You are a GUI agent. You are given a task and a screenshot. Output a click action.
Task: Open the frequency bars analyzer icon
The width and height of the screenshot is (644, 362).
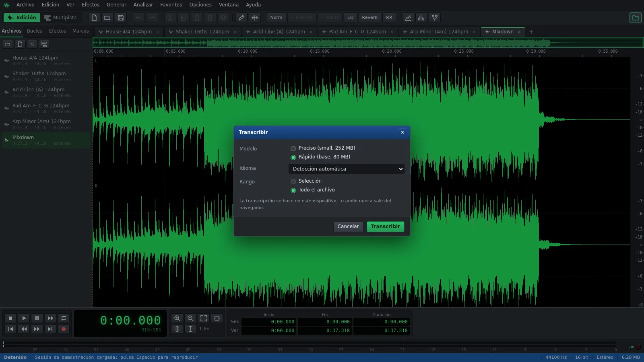pos(421,18)
